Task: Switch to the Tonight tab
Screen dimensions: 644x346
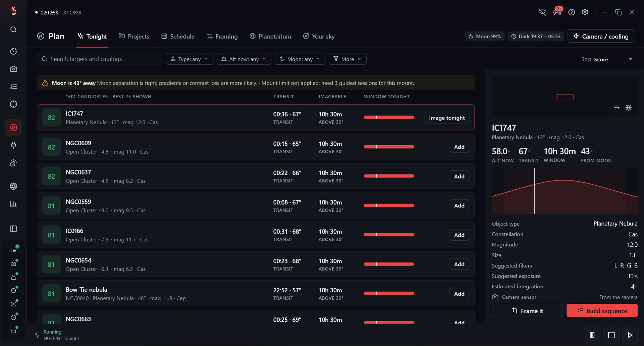Action: point(92,36)
